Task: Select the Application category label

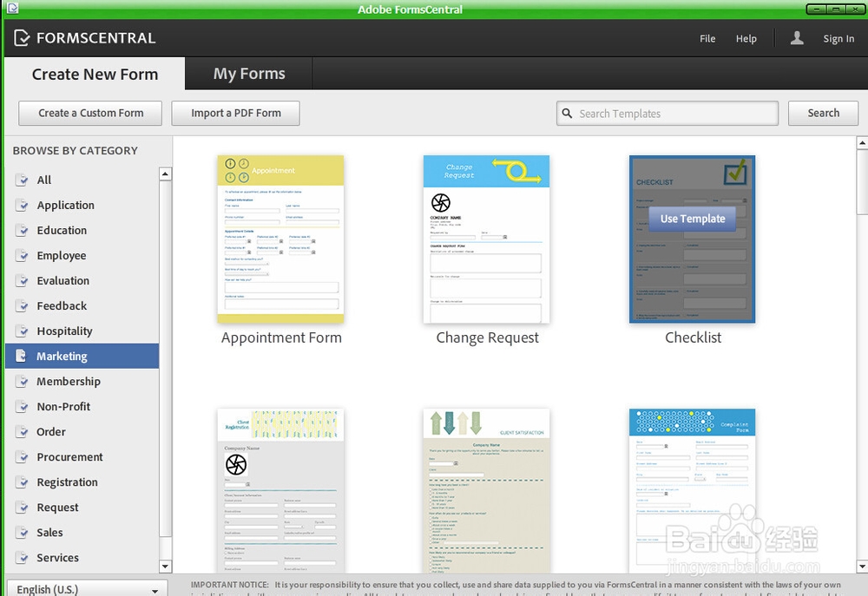Action: click(65, 206)
